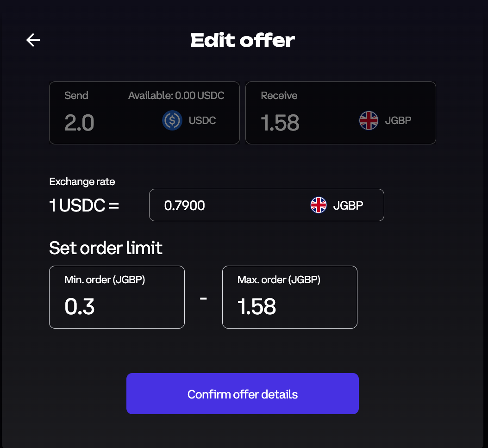Click the Exchange rate label
This screenshot has height=448, width=488.
82,181
